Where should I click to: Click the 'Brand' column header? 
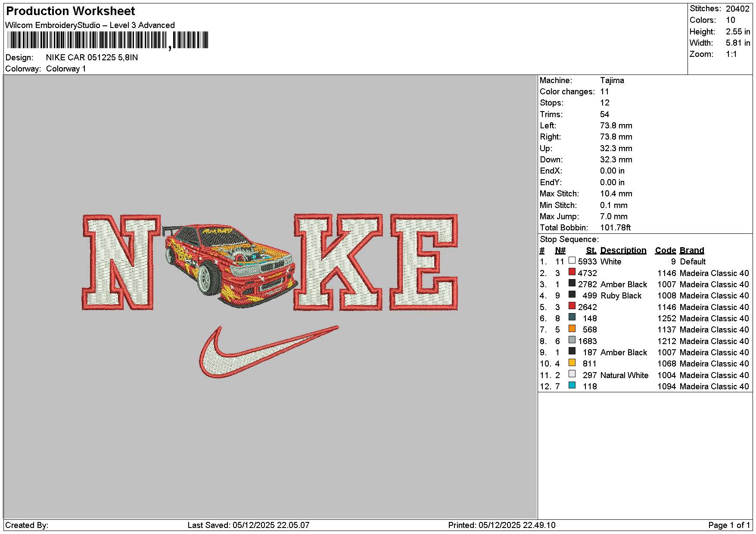[692, 251]
